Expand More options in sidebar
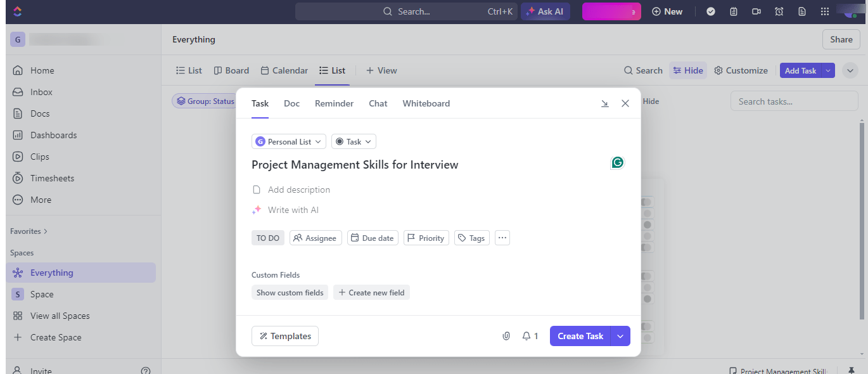The width and height of the screenshot is (868, 374). click(41, 200)
